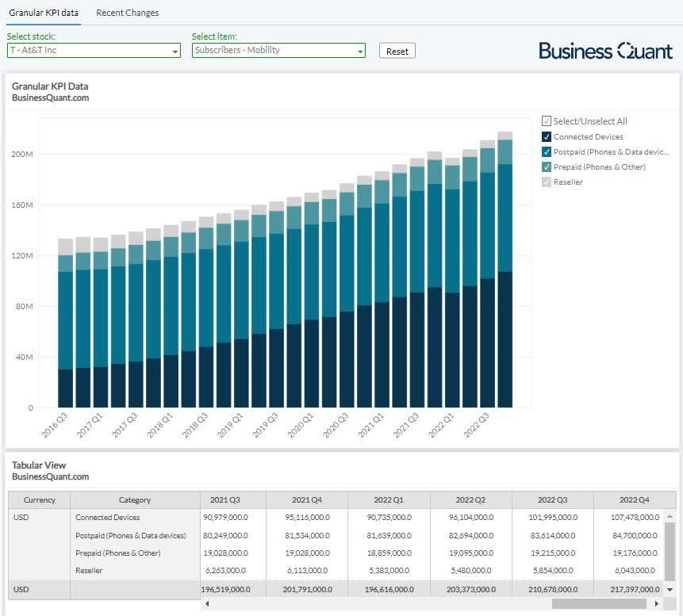
Task: Click the Business Quant logo
Action: tap(606, 51)
